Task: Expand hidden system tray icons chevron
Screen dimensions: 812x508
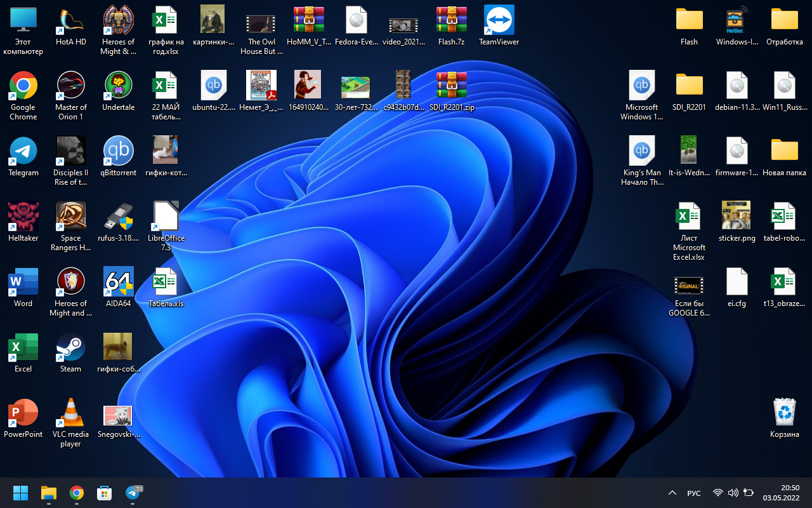Action: tap(672, 493)
